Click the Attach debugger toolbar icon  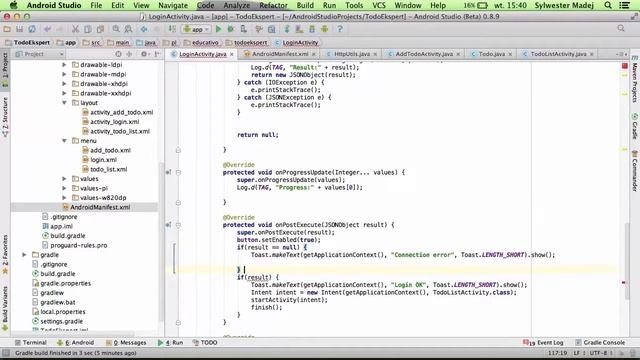(244, 29)
